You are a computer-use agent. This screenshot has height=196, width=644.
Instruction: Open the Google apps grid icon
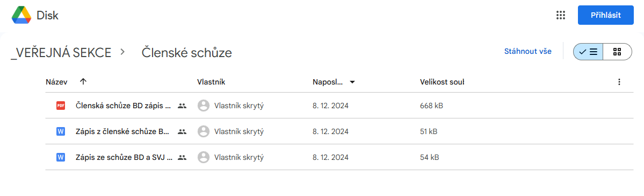(561, 16)
